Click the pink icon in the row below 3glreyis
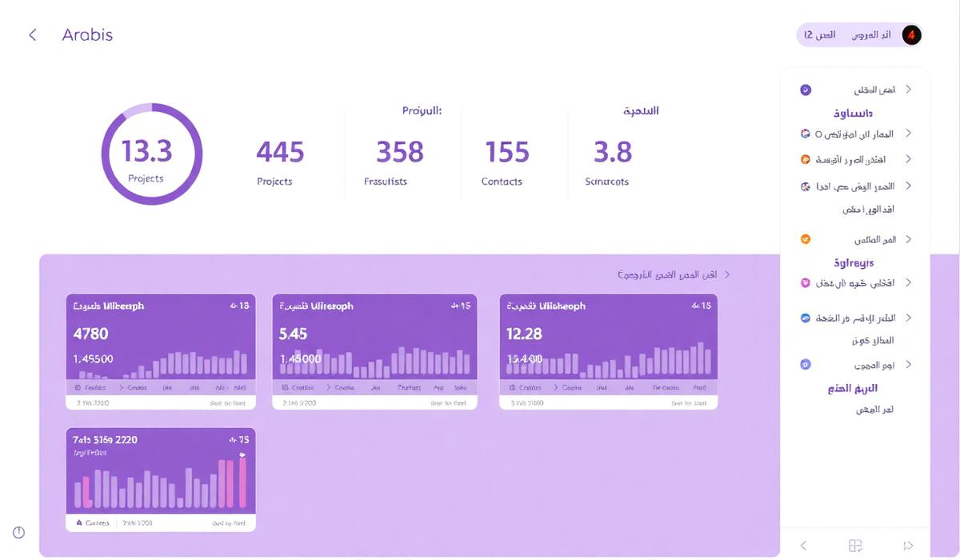Screen dimensions: 960x560 tap(806, 282)
